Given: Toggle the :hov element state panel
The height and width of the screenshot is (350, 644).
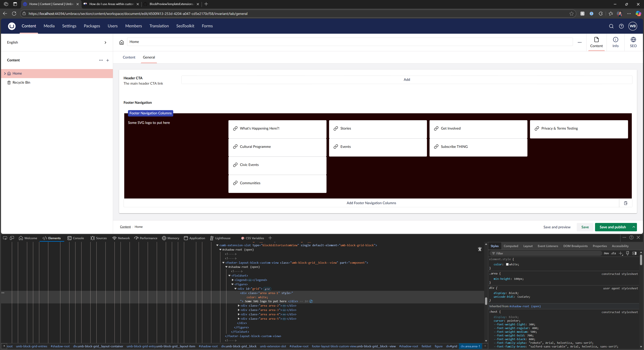Looking at the screenshot, I should pyautogui.click(x=606, y=253).
